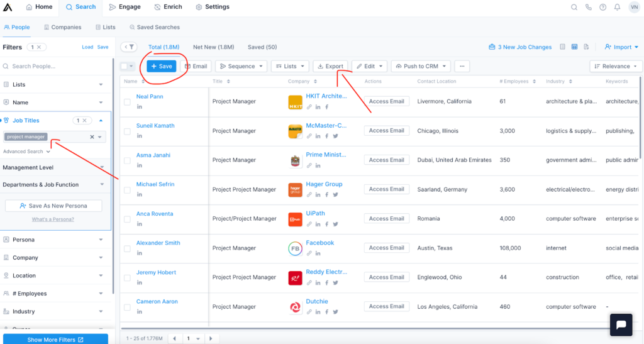644x344 pixels.
Task: Open McMaster-Carr Twitter icon
Action: (x=336, y=136)
